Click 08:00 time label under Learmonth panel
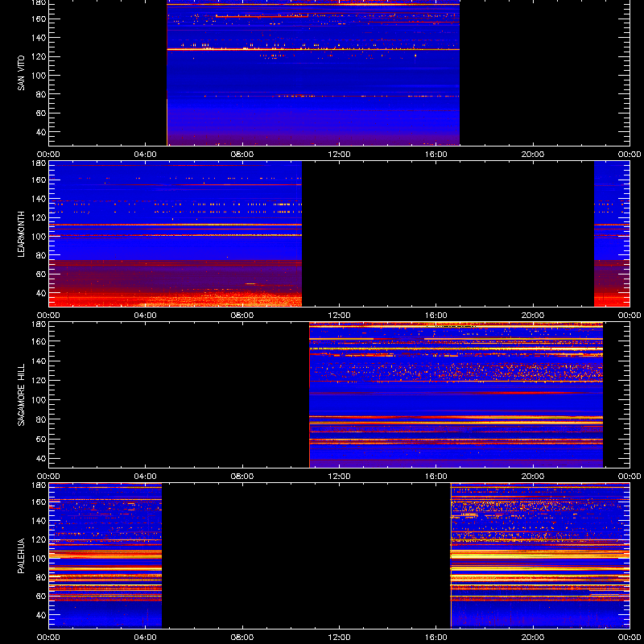The width and height of the screenshot is (644, 644). (x=242, y=316)
